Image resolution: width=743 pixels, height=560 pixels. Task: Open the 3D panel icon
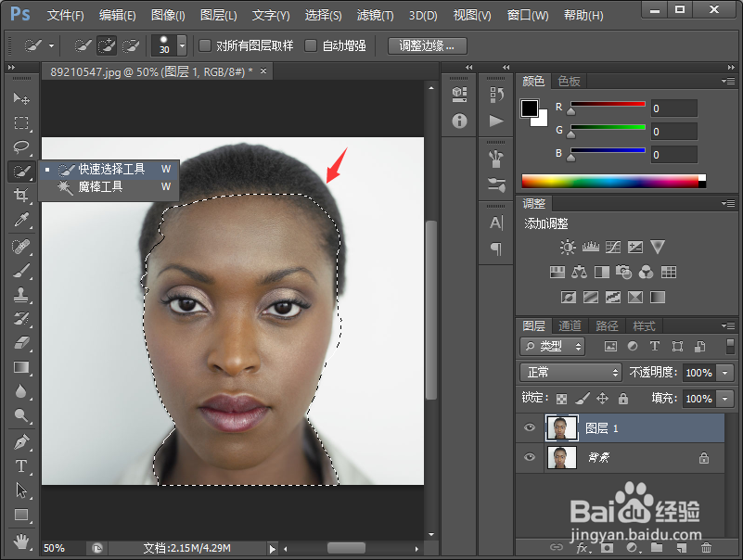(x=459, y=94)
